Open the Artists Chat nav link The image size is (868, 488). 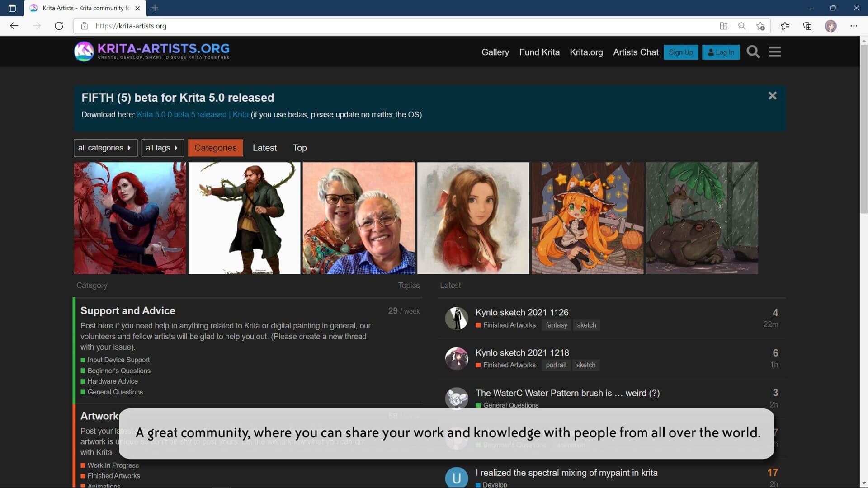click(636, 52)
